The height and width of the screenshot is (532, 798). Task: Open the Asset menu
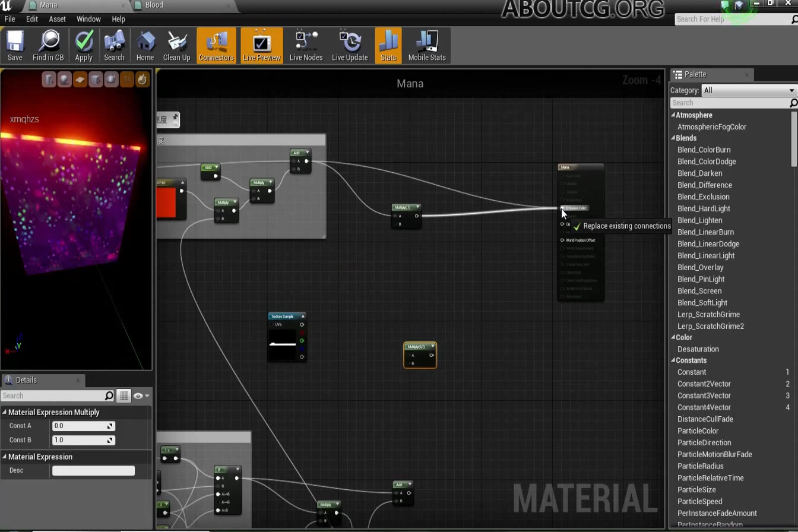tap(57, 19)
